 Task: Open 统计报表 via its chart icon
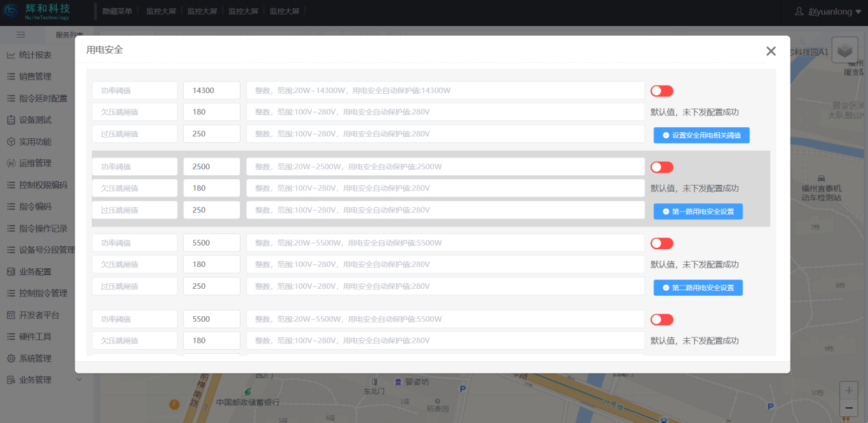click(11, 55)
